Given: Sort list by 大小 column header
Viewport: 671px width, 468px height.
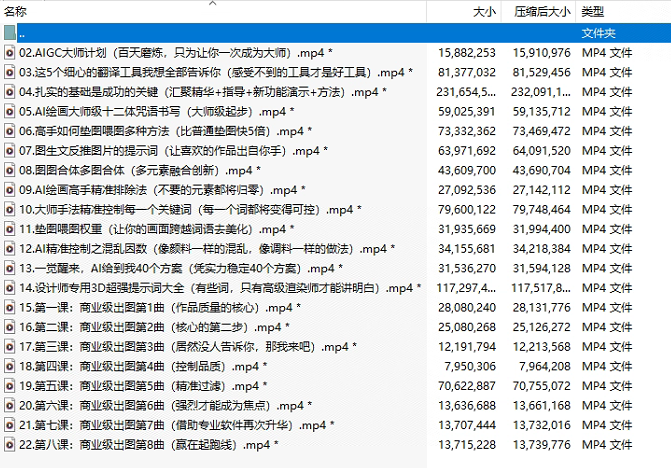Looking at the screenshot, I should 483,12.
